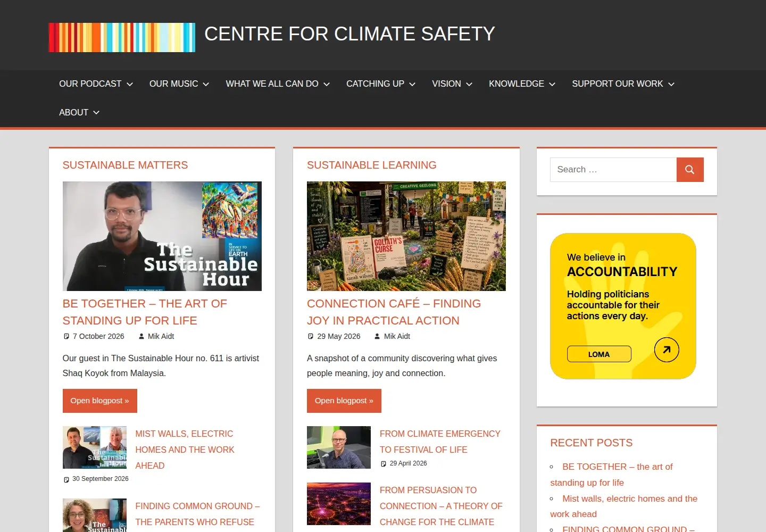Image resolution: width=766 pixels, height=532 pixels.
Task: Open the Vision menu item
Action: coord(446,84)
